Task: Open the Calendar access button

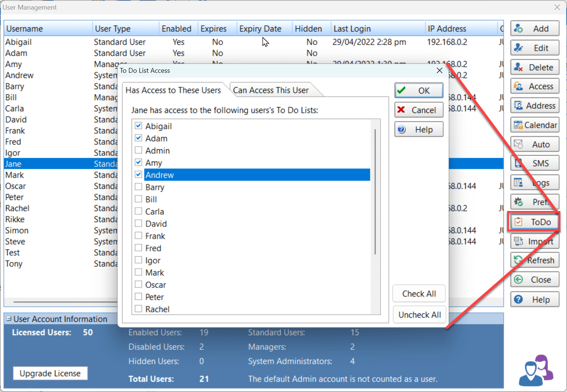Action: [x=534, y=125]
